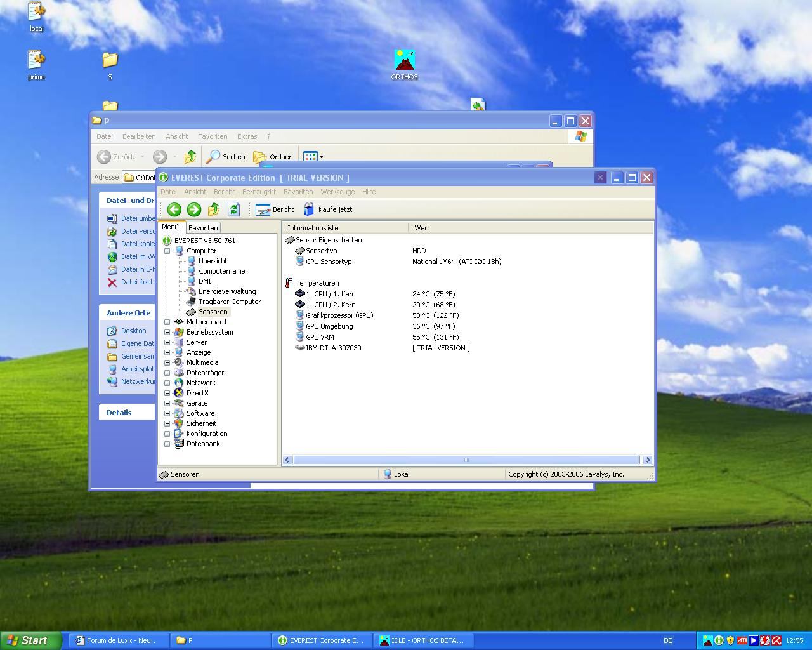Open the ORTHOS desktop icon
The image size is (812, 650).
pos(404,65)
